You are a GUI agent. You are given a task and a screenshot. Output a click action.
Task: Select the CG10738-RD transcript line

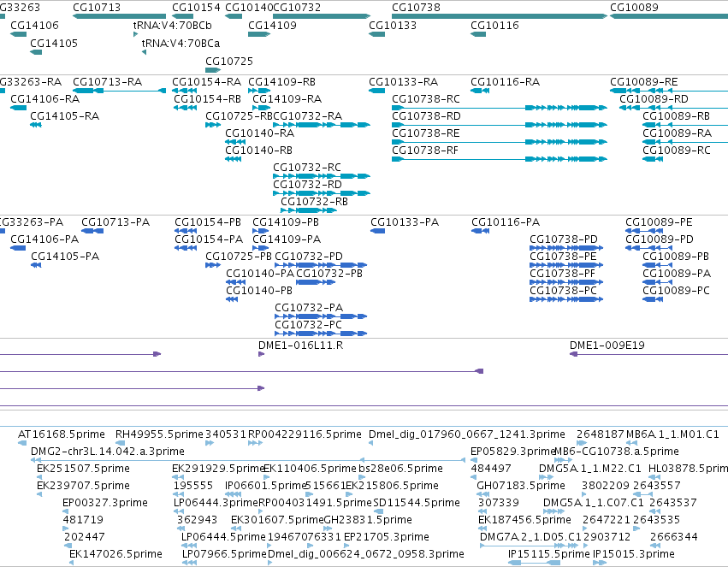499,125
